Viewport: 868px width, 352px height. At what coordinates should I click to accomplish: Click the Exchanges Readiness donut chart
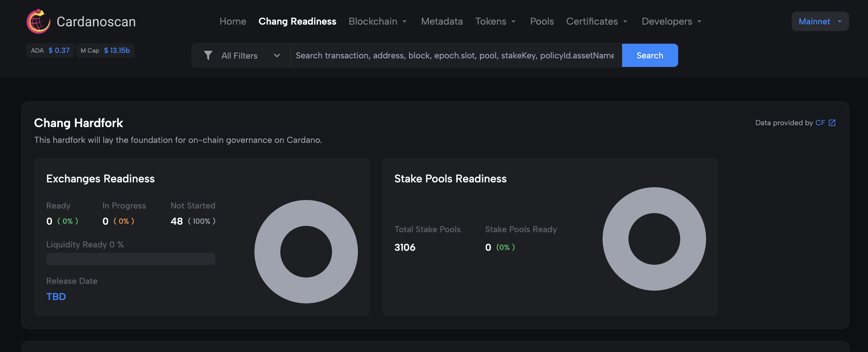coord(306,251)
